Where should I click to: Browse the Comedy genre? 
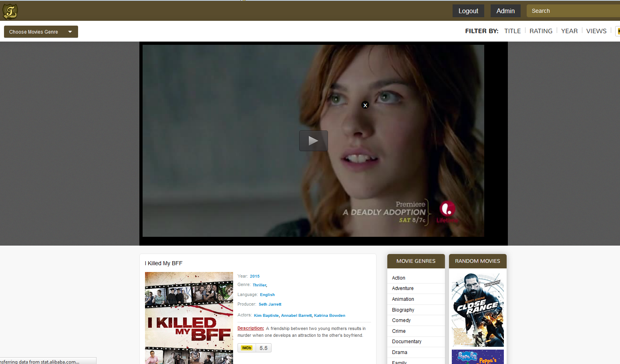pyautogui.click(x=401, y=320)
